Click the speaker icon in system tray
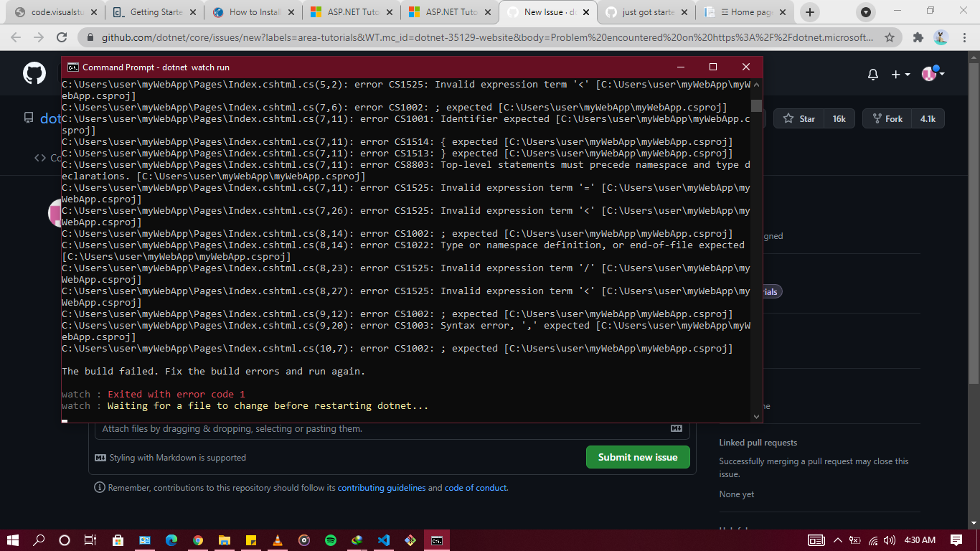 pyautogui.click(x=890, y=540)
